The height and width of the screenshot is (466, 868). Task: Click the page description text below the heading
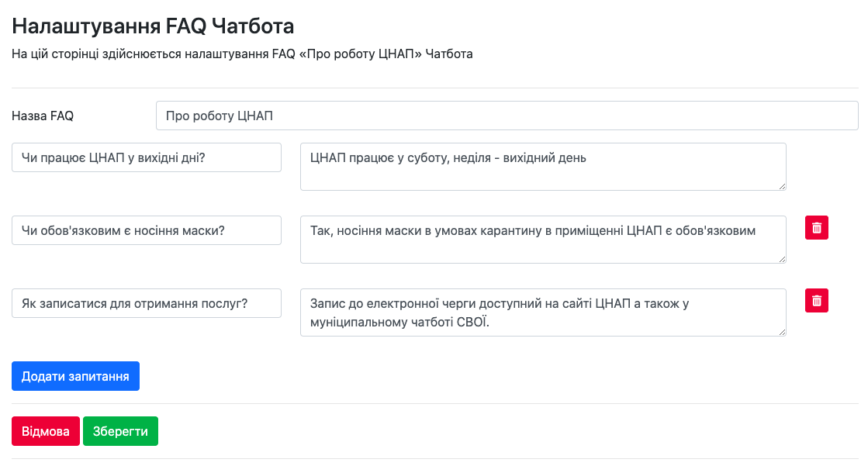[x=242, y=54]
